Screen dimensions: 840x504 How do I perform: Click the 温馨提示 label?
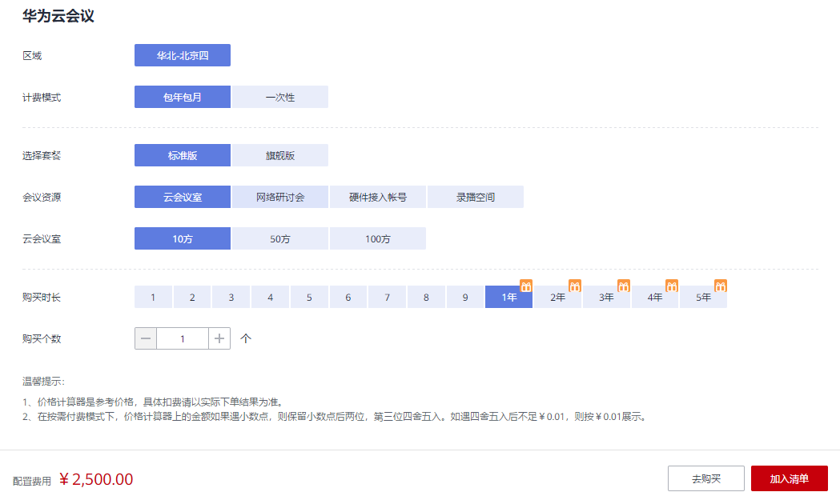(x=43, y=382)
